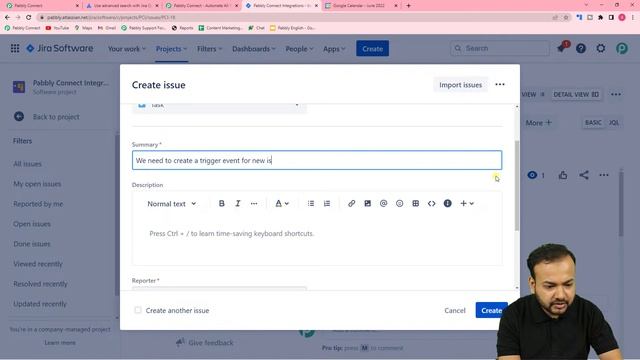Open YouTube bookmark
This screenshot has height=360, width=640.
(57, 28)
